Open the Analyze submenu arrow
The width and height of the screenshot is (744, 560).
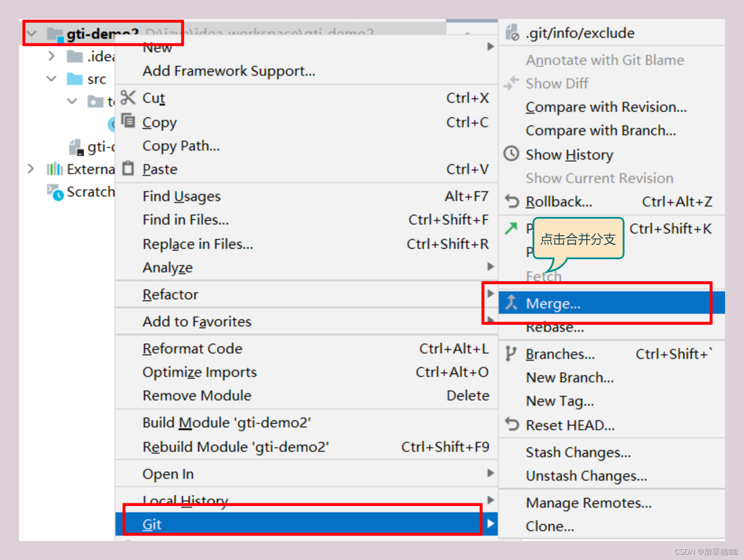[491, 266]
